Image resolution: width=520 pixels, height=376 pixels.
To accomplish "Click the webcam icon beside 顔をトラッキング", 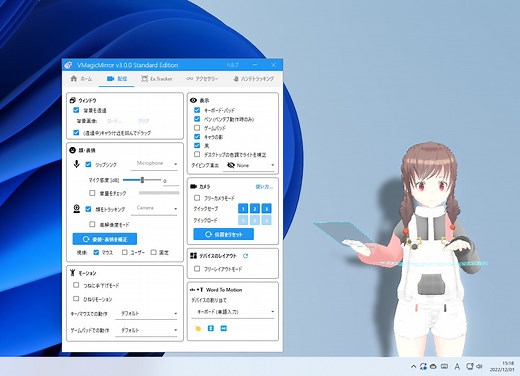I will (x=77, y=209).
